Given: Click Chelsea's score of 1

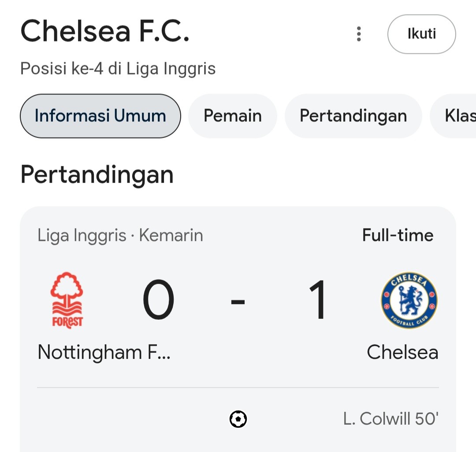Looking at the screenshot, I should coord(317,300).
